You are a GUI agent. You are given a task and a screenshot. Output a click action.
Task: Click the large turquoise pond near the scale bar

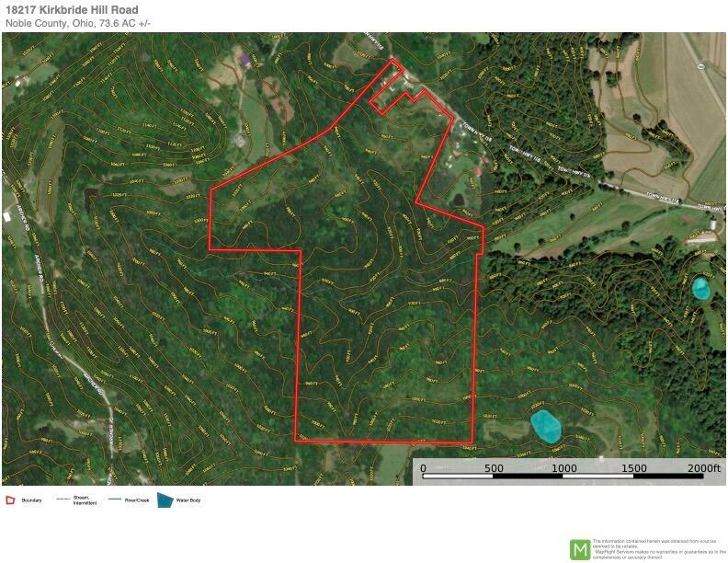pos(545,425)
